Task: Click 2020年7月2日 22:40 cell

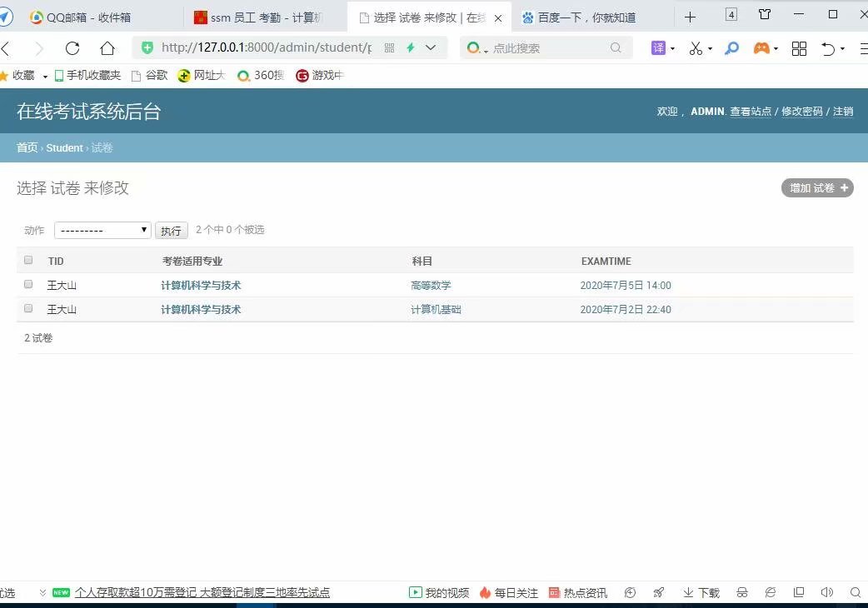Action: point(626,310)
